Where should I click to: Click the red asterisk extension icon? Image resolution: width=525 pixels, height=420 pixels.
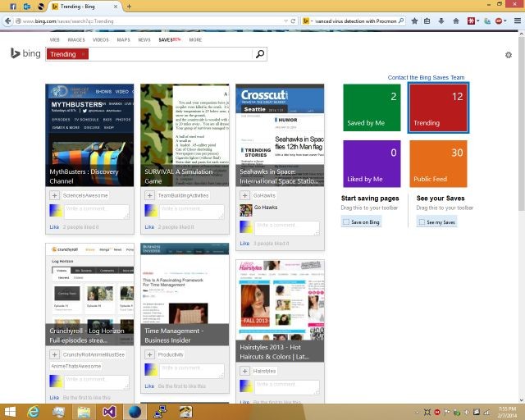(471, 21)
